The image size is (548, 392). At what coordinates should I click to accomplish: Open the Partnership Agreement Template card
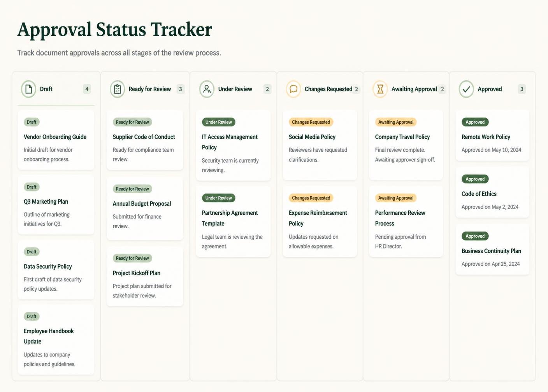click(233, 221)
